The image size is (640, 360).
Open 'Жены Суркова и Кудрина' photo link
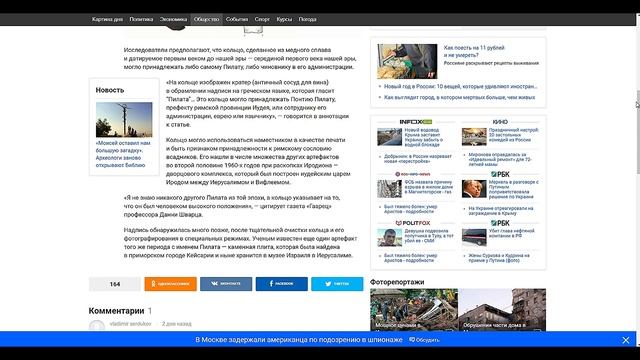(x=499, y=258)
